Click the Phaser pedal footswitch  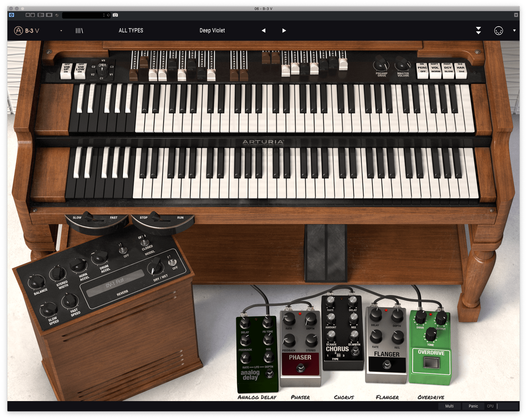[x=300, y=368]
